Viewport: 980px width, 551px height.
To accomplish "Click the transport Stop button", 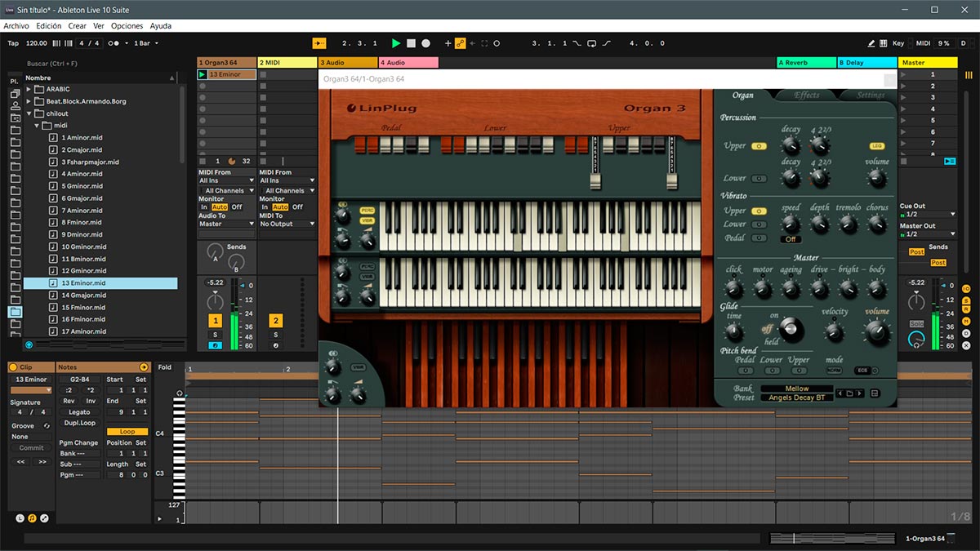I will (411, 43).
